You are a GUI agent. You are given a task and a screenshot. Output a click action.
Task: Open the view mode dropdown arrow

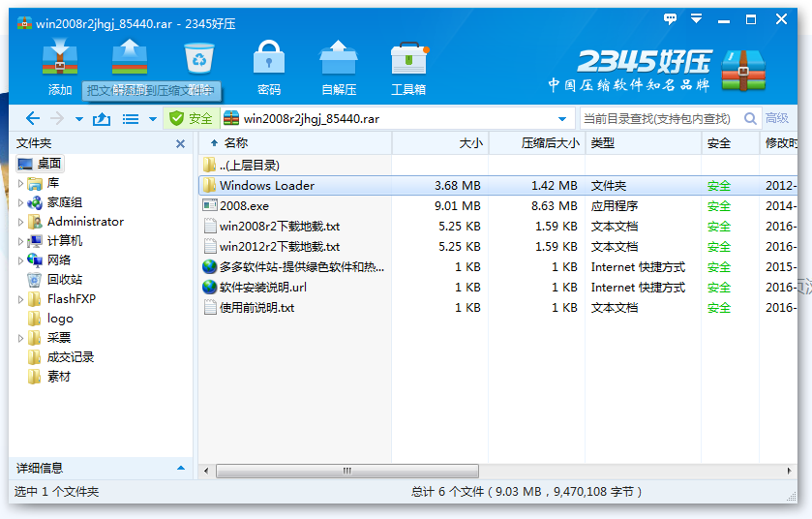pyautogui.click(x=152, y=119)
